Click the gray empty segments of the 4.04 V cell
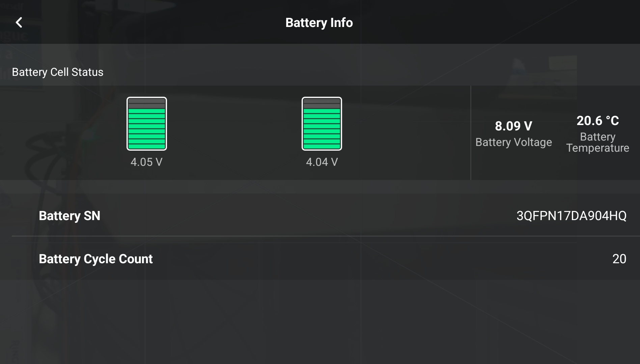This screenshot has width=640, height=364. click(x=322, y=103)
